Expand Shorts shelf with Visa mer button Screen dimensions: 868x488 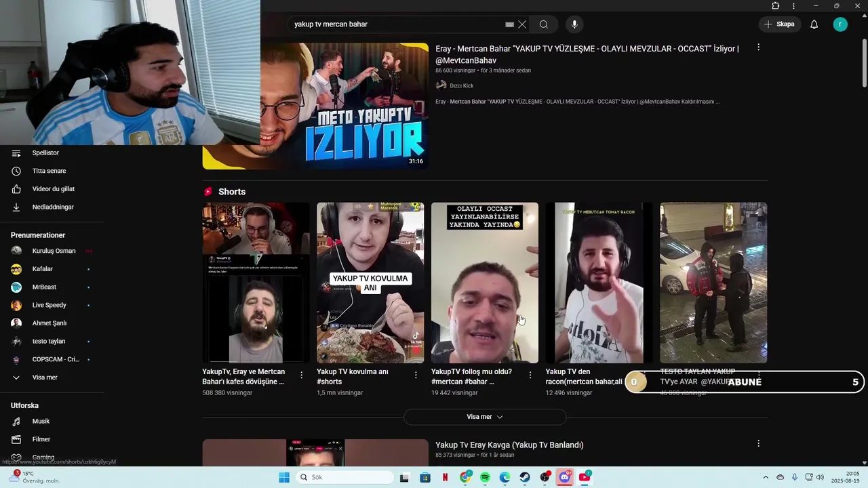point(485,417)
